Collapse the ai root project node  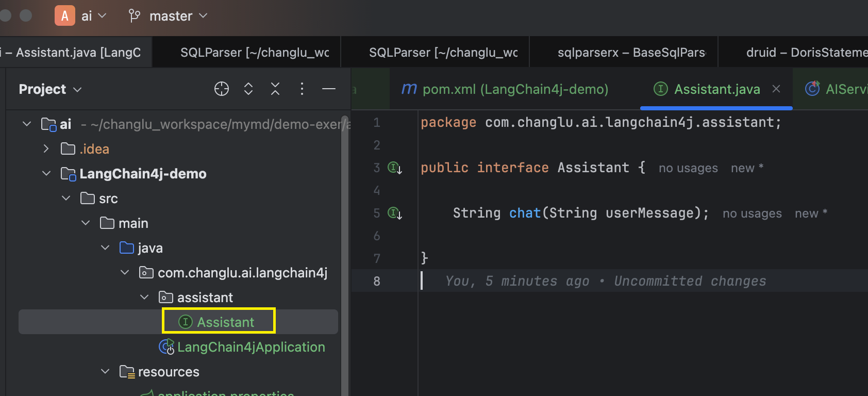point(27,124)
